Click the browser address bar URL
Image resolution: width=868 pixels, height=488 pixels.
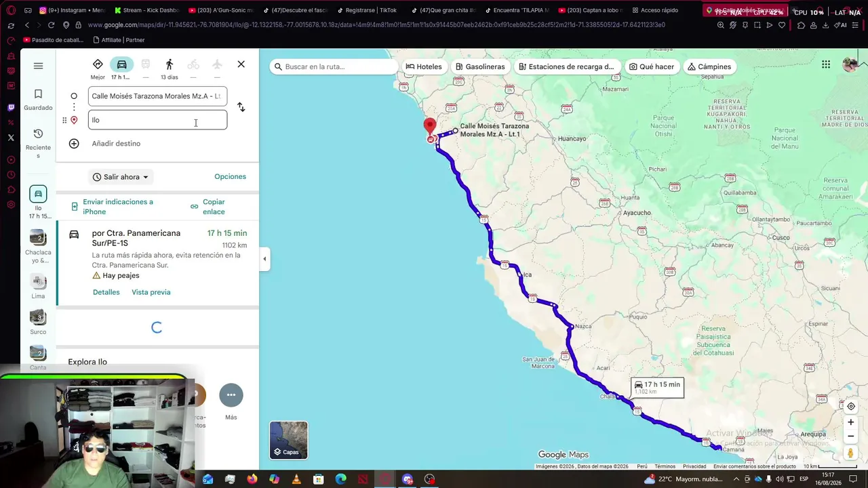[x=376, y=25]
